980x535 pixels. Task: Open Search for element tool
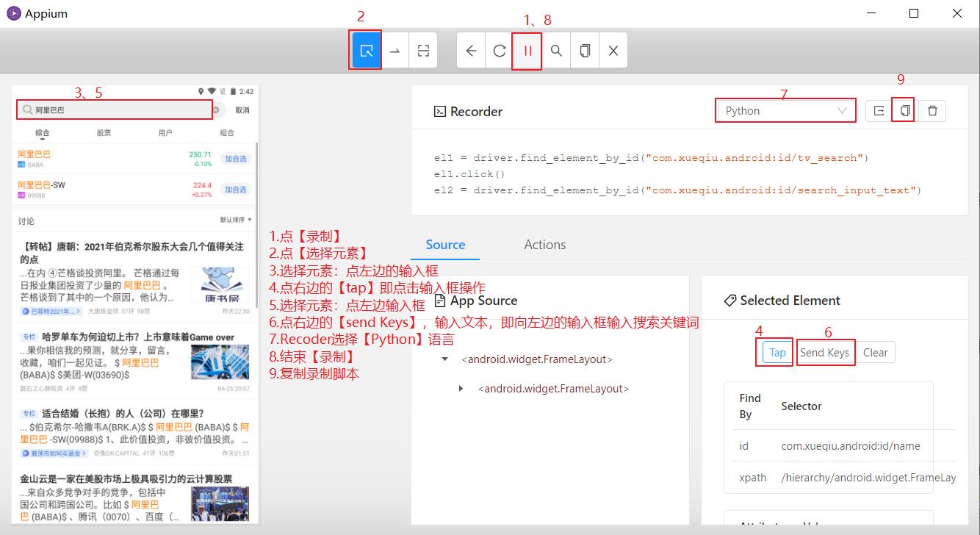[557, 51]
